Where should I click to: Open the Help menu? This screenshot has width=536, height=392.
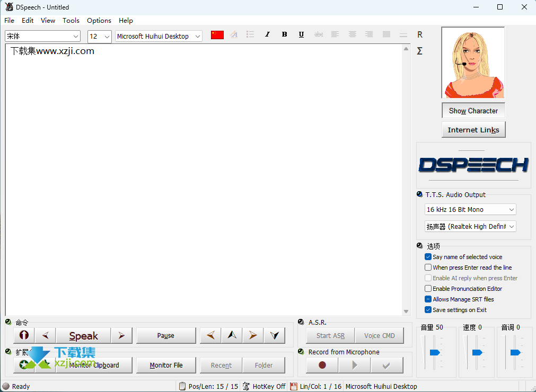126,21
